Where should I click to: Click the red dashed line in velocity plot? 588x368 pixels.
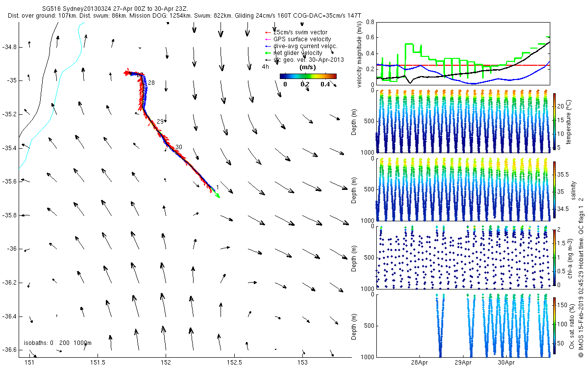(x=463, y=65)
